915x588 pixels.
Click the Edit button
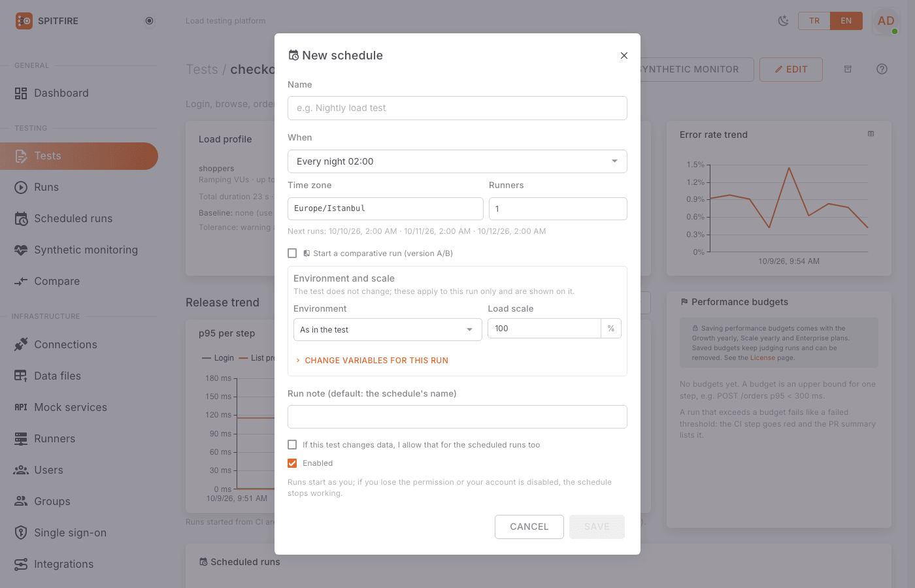click(791, 69)
